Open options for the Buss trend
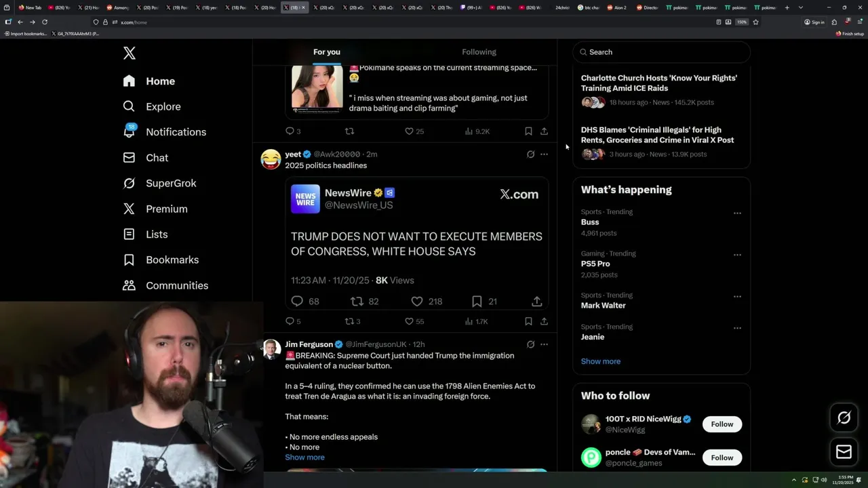The height and width of the screenshot is (488, 868). point(737,213)
